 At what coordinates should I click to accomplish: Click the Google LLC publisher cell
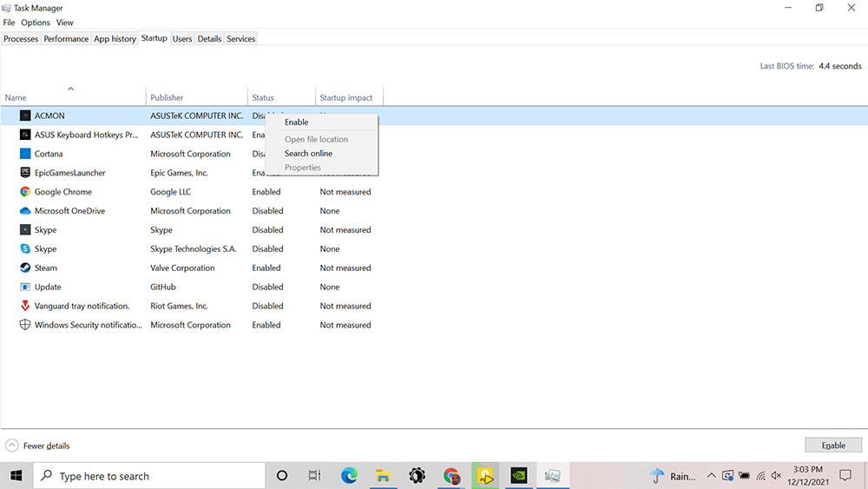pos(170,192)
